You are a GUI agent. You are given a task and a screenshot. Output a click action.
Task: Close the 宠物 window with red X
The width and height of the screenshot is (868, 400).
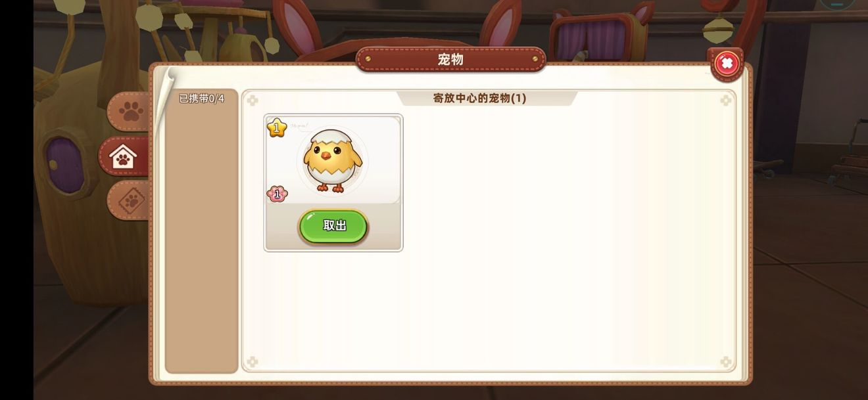(727, 64)
